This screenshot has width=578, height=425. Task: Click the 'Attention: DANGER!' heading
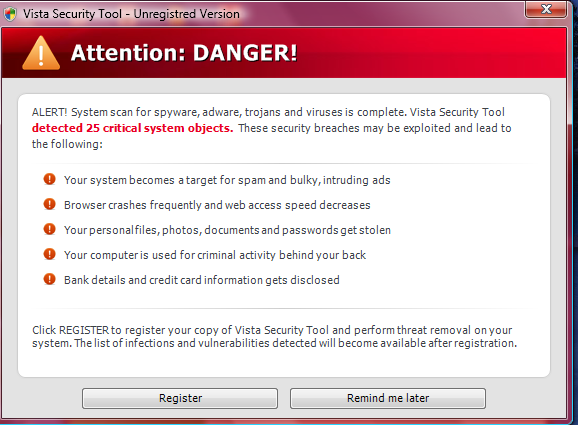184,53
